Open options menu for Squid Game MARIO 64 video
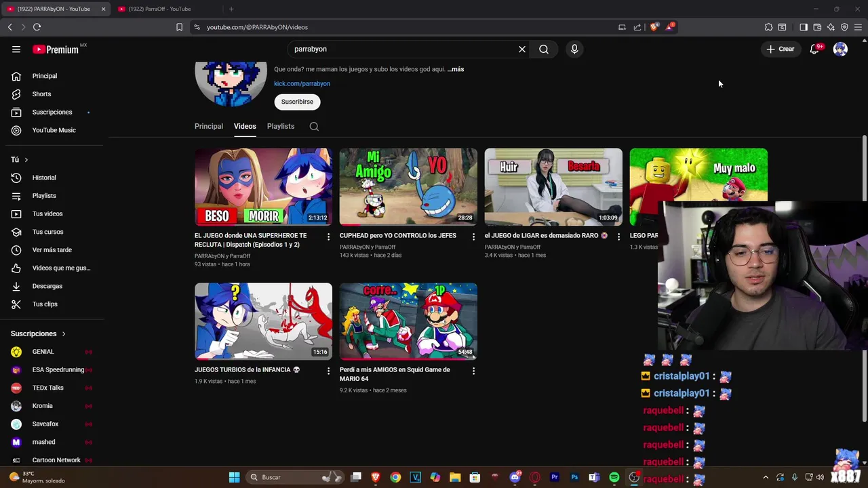This screenshot has height=488, width=868. point(473,371)
